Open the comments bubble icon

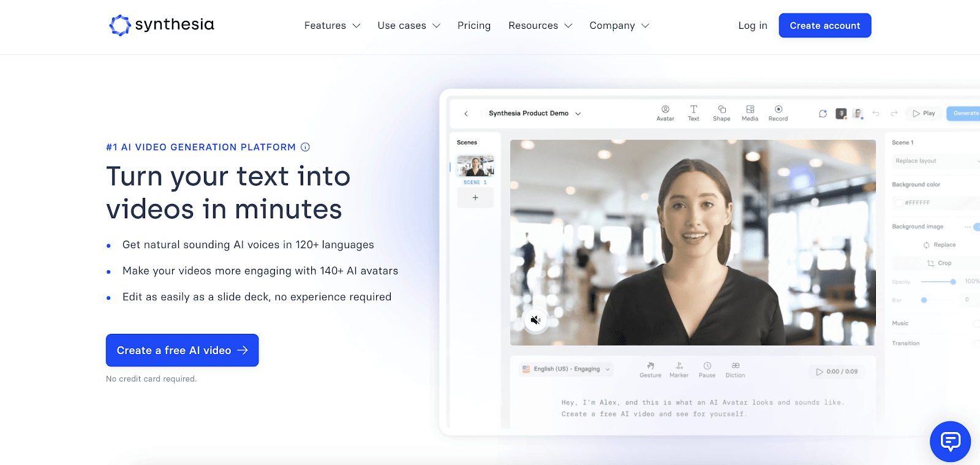click(x=823, y=113)
